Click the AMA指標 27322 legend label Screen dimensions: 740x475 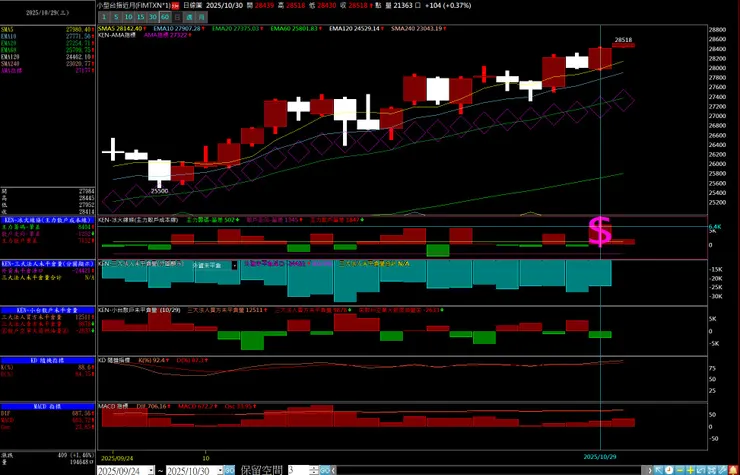click(168, 35)
